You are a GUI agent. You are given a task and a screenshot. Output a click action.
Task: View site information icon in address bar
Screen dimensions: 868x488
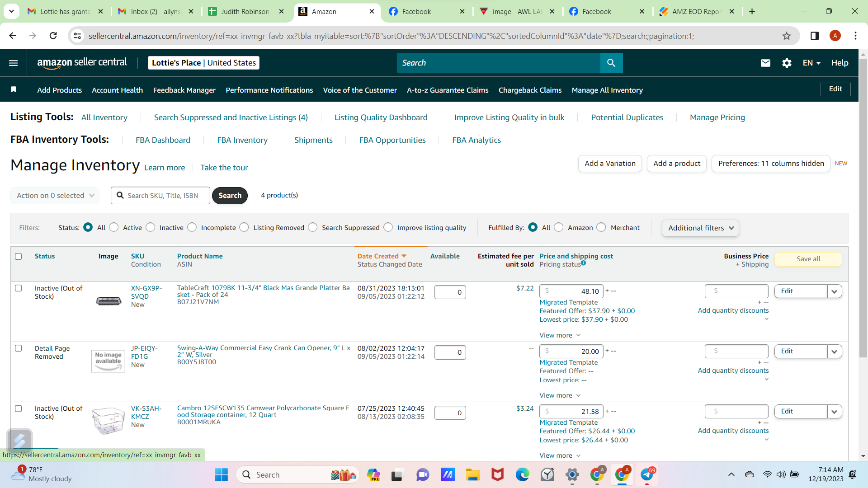[77, 36]
